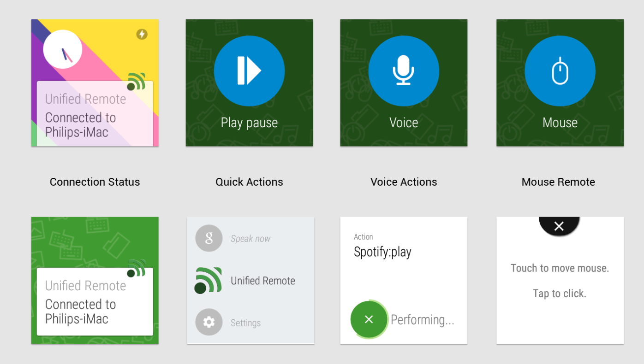This screenshot has width=644, height=364.
Task: Click the Unified Remote icon on green card
Action: (137, 268)
